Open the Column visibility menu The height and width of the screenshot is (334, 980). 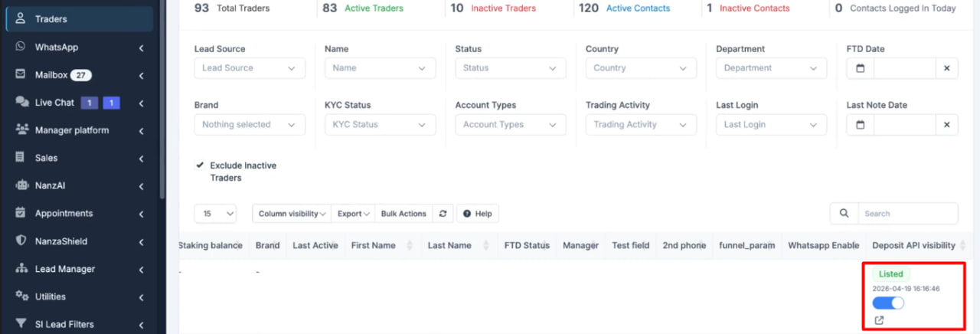tap(292, 214)
